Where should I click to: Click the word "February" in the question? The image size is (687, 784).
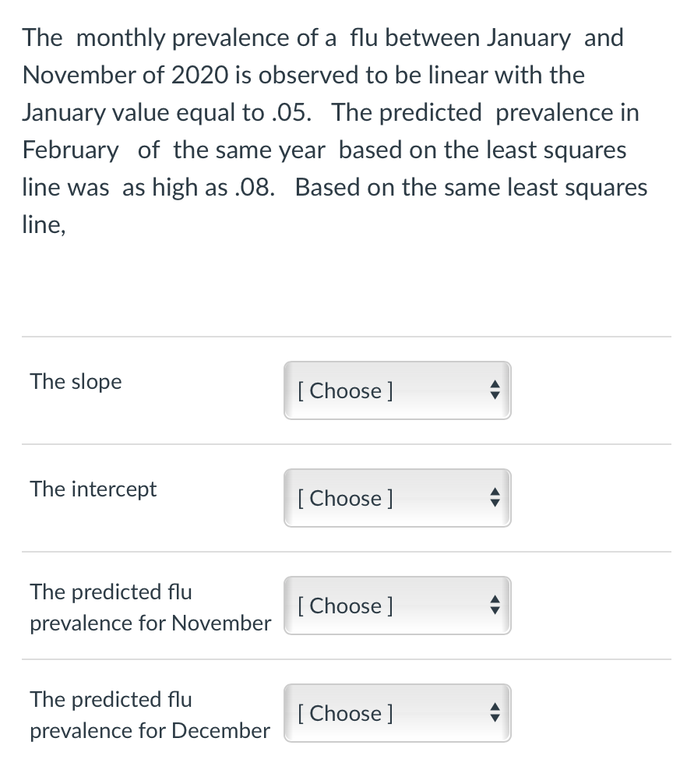coord(70,150)
